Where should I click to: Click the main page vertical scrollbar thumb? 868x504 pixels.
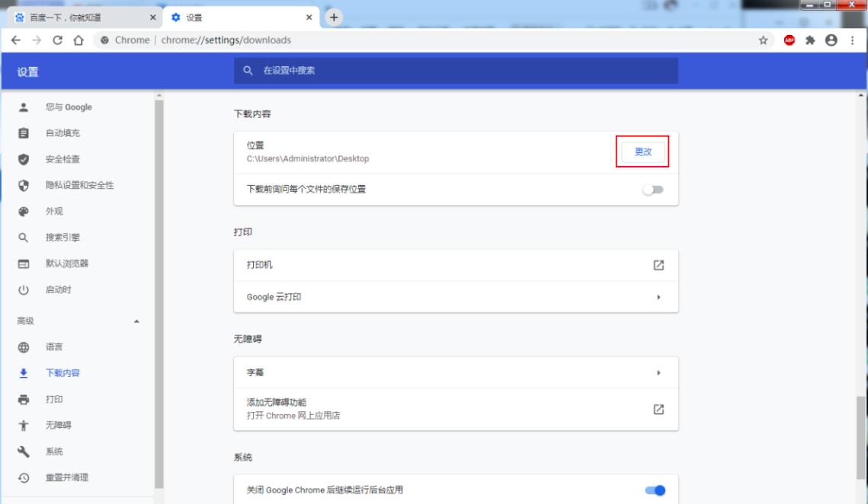click(860, 437)
